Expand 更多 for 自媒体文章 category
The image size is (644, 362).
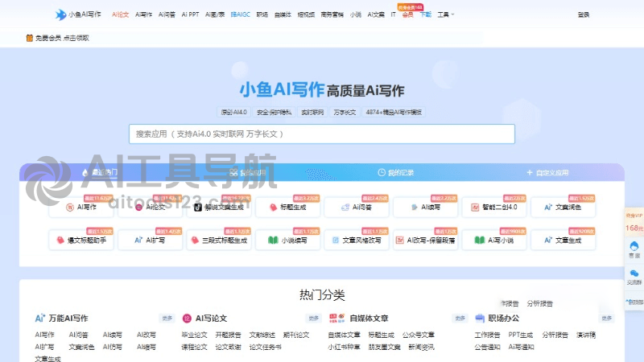coord(460,318)
